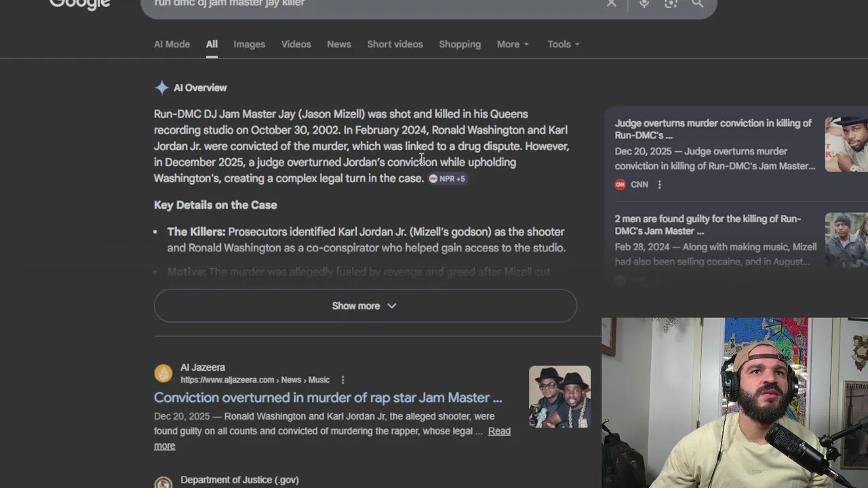Screen dimensions: 868x488
Task: Switch to the News tab
Action: pos(339,44)
